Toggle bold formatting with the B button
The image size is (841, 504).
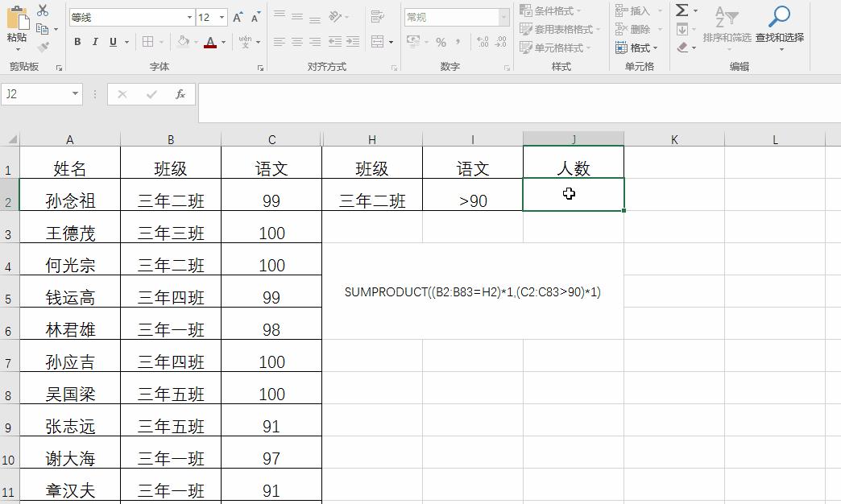77,41
